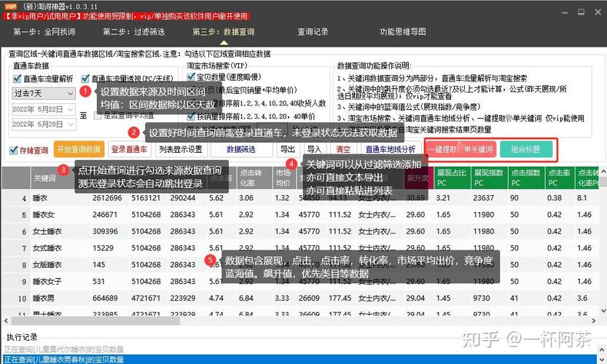
Task: Select the keyword cell 女式睡衣
Action: click(x=47, y=248)
